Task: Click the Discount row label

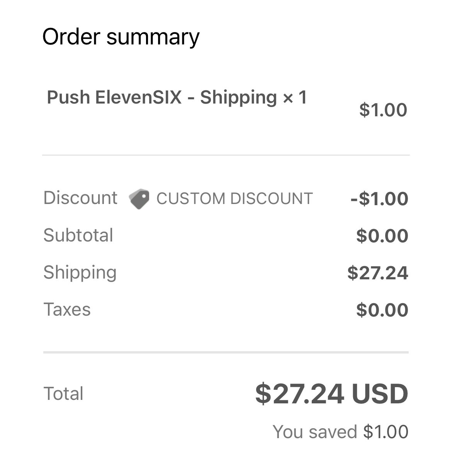Action: [x=80, y=198]
